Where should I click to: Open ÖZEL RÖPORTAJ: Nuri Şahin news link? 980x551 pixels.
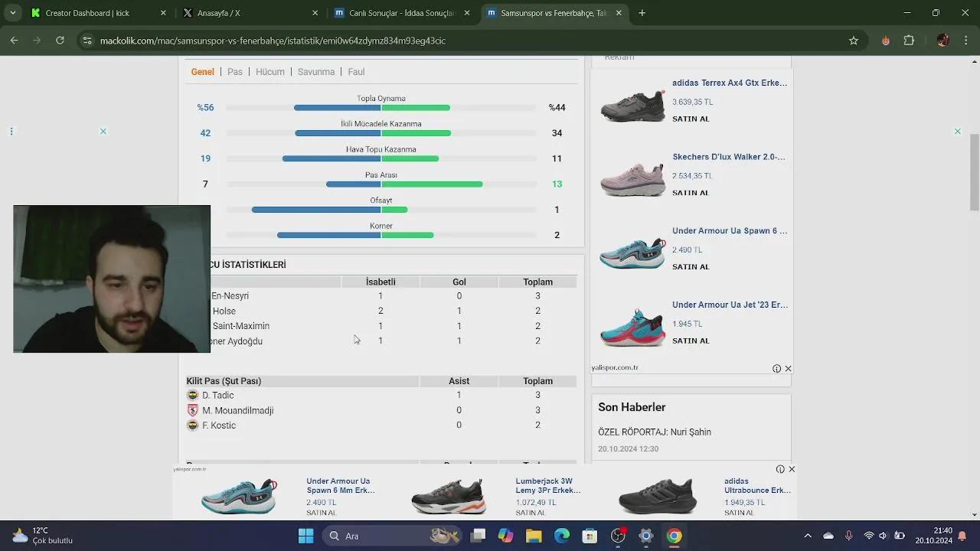(655, 432)
